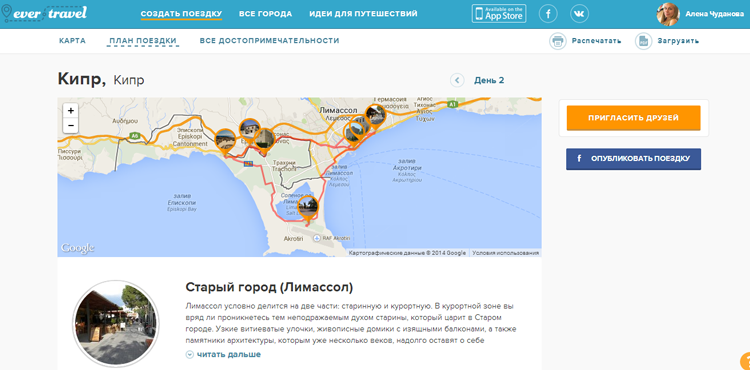Open the Старый город round photo thumbnail
Viewport: 750px width, 370px height.
(x=116, y=324)
